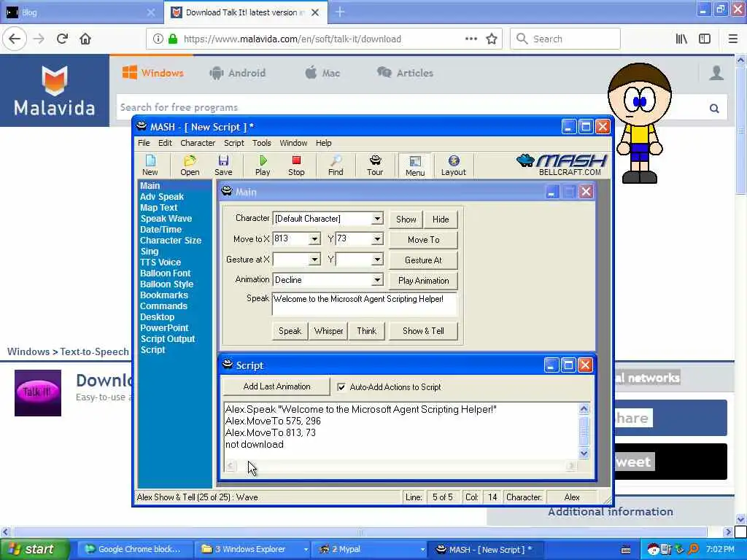Viewport: 747px width, 560px height.
Task: Click the Hide character button
Action: pos(441,219)
